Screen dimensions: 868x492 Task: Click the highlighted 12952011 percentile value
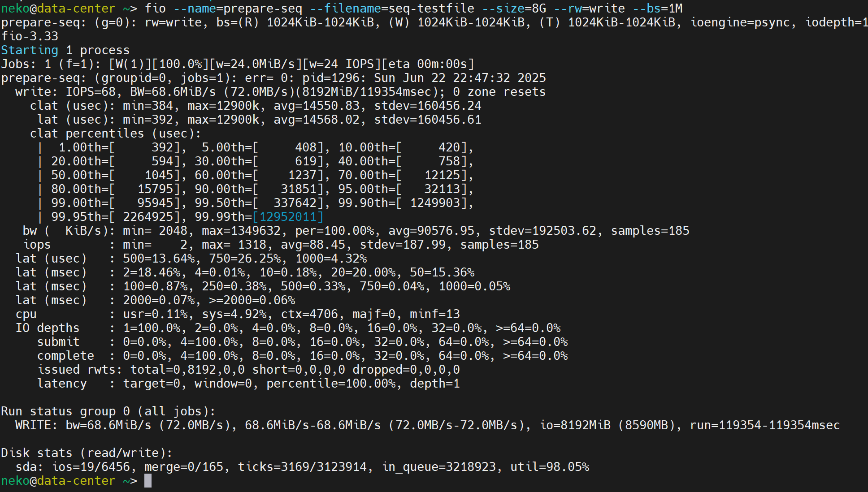coord(288,217)
